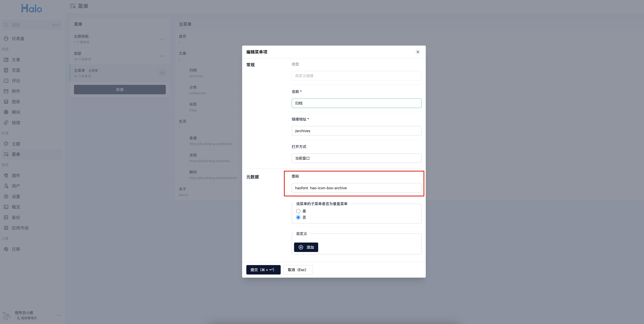Screen dimensions: 644x324
Task: Click the App Market grid icon
Action: pyautogui.click(x=6, y=228)
